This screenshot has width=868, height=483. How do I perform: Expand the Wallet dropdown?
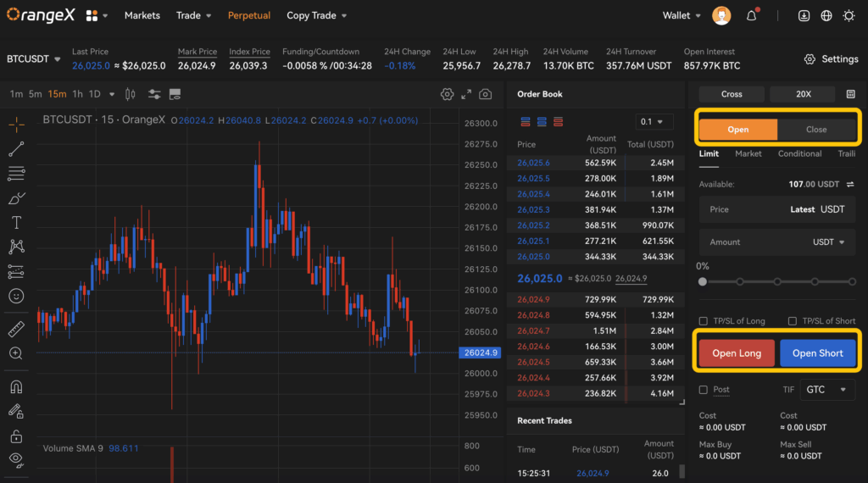coord(682,15)
